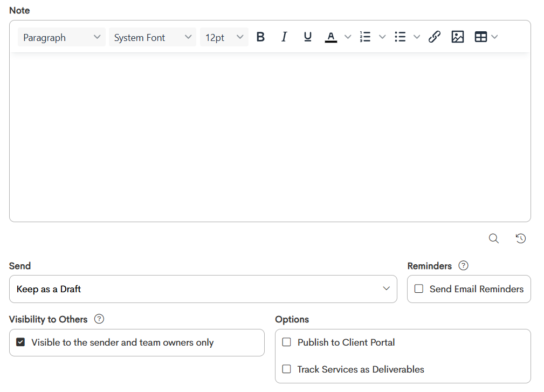Toggle bold formatting in the note toolbar

(x=260, y=37)
